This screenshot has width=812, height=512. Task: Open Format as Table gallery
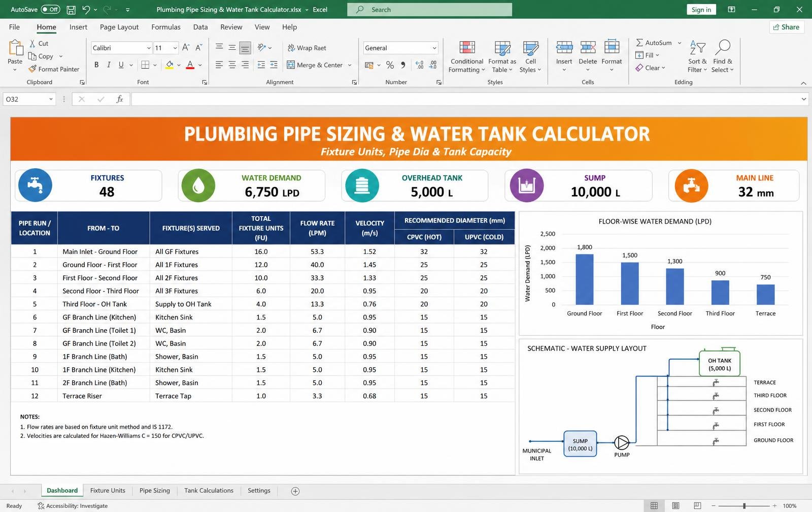tap(502, 57)
